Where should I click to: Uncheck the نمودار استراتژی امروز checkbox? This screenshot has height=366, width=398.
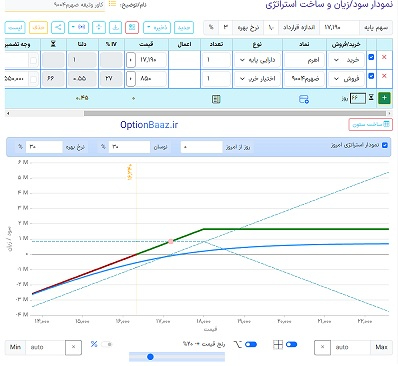pyautogui.click(x=385, y=145)
